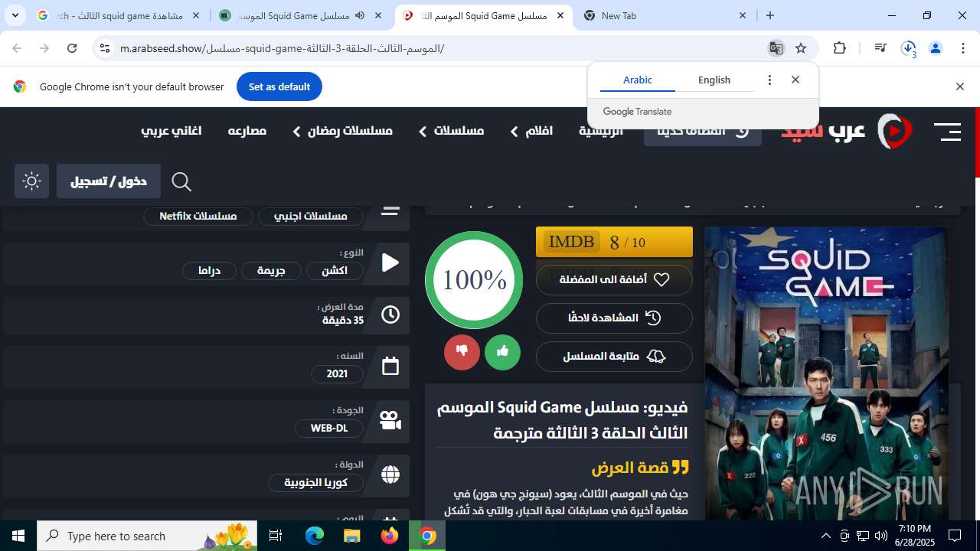Close the active Squid Game tab

[560, 15]
